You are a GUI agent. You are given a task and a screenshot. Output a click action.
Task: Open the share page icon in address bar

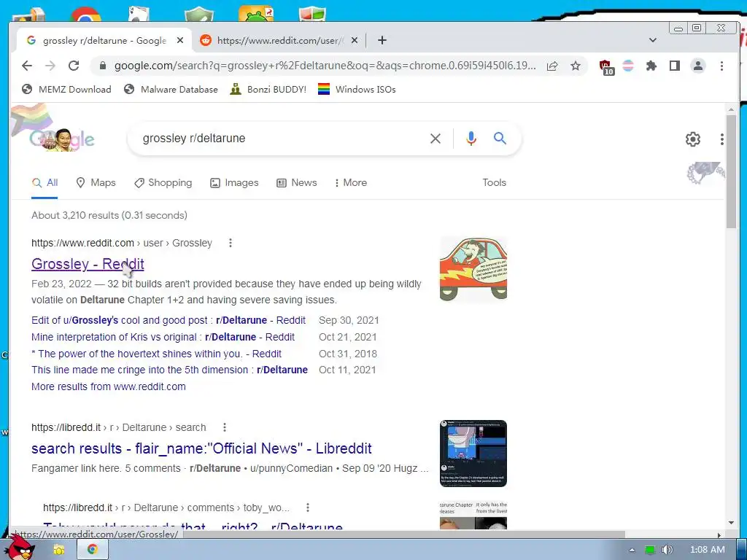(552, 66)
